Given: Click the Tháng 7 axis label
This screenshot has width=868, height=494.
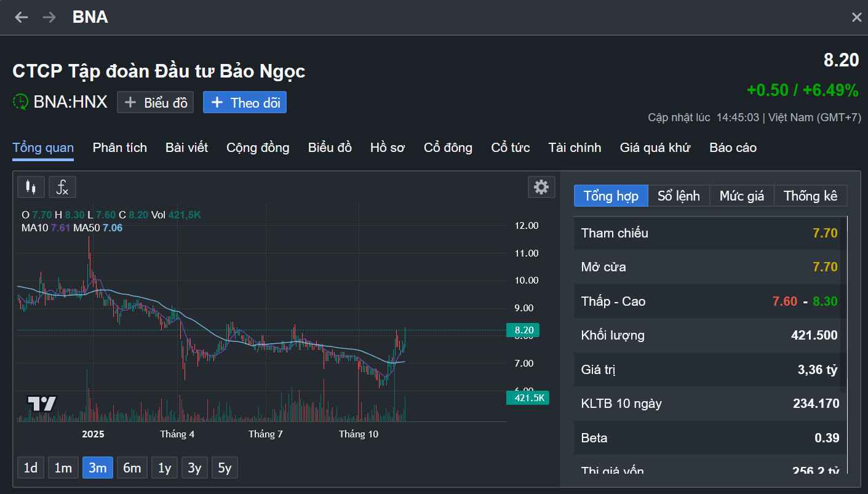Looking at the screenshot, I should click(x=266, y=434).
